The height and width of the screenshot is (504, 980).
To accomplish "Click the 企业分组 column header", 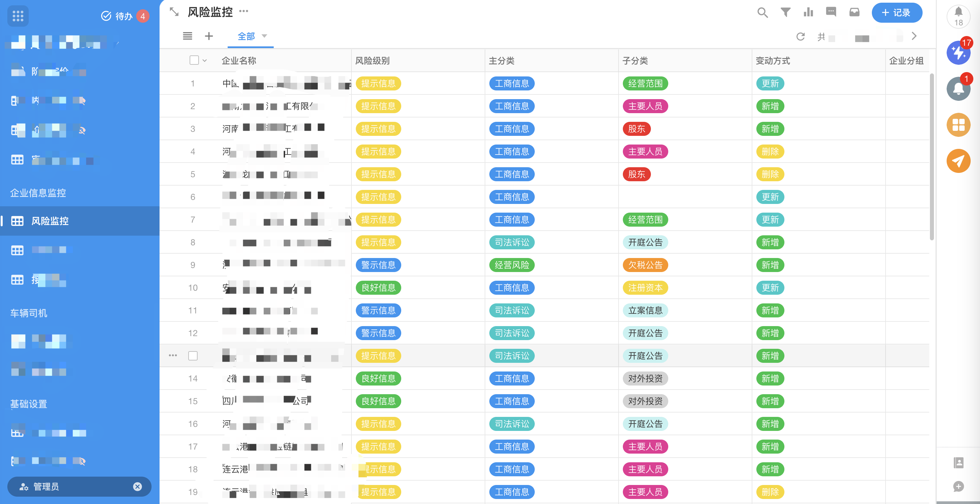I will [x=906, y=60].
